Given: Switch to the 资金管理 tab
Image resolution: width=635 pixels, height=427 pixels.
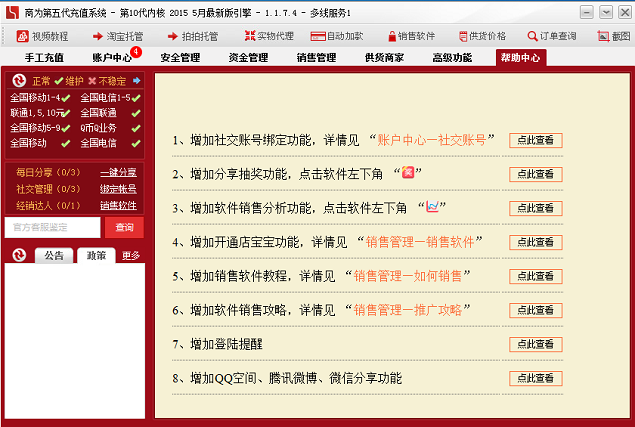Looking at the screenshot, I should tap(248, 58).
